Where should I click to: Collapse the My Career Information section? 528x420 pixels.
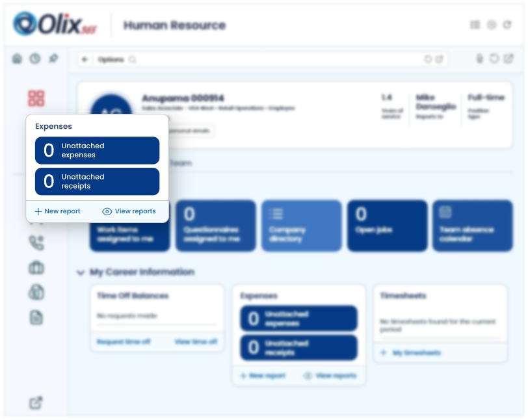point(81,272)
